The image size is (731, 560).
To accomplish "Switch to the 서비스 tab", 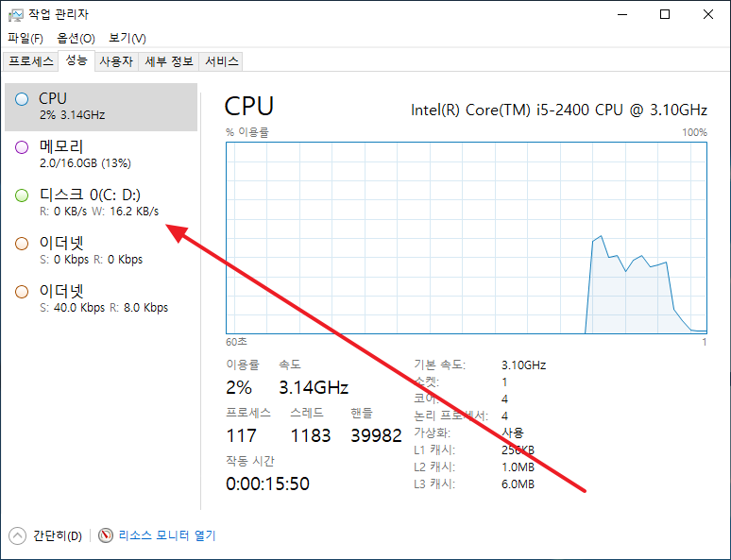I will tap(221, 61).
